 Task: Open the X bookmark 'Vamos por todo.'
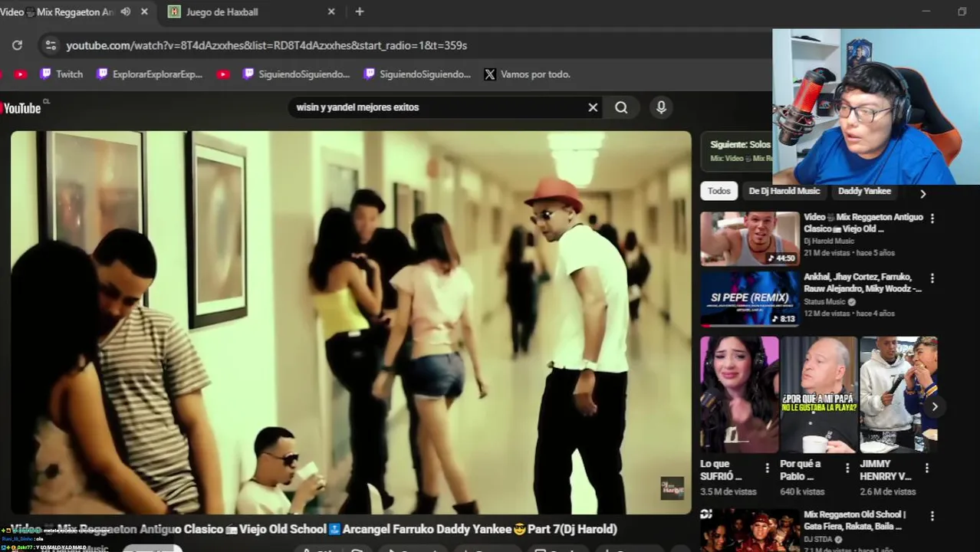(x=528, y=74)
